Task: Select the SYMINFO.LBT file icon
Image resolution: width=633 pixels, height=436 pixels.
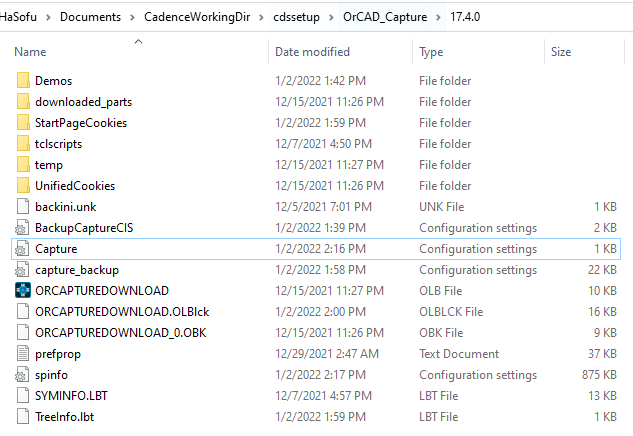Action: (23, 396)
